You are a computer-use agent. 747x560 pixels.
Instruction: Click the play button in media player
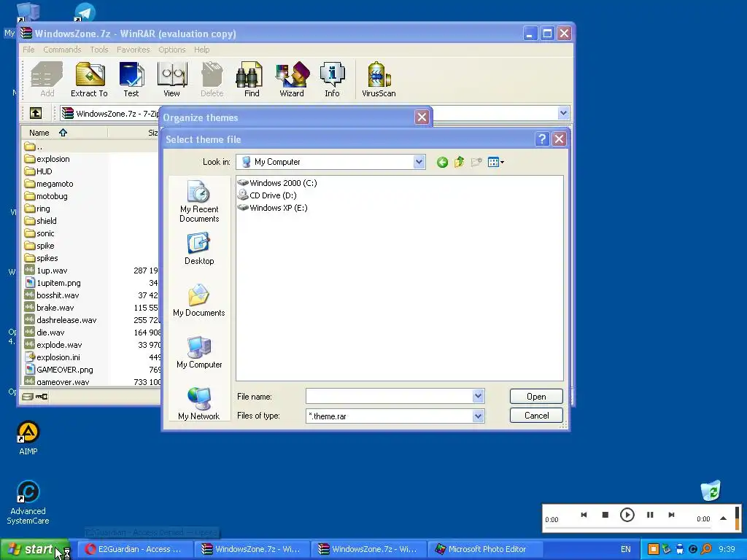627,515
